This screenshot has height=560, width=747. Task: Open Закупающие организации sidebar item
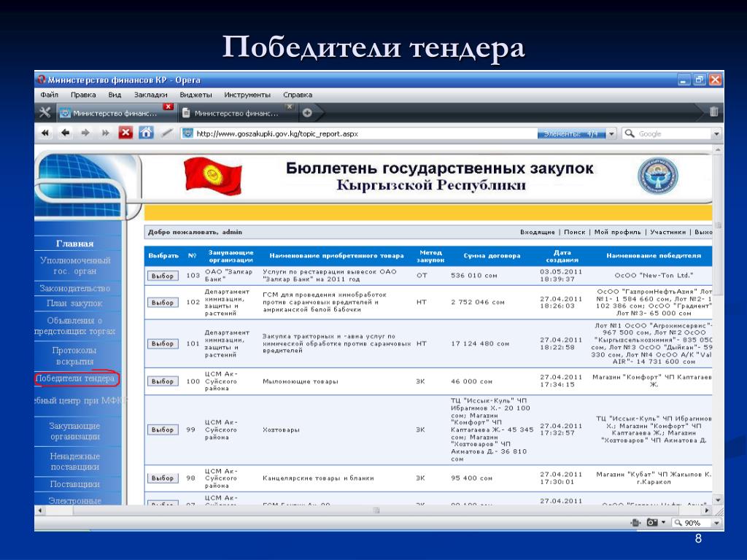(75, 431)
